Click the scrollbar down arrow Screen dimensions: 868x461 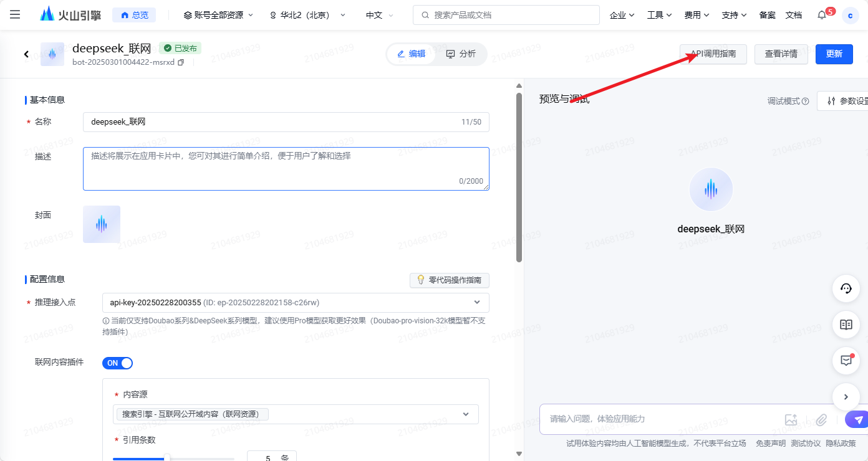point(519,454)
